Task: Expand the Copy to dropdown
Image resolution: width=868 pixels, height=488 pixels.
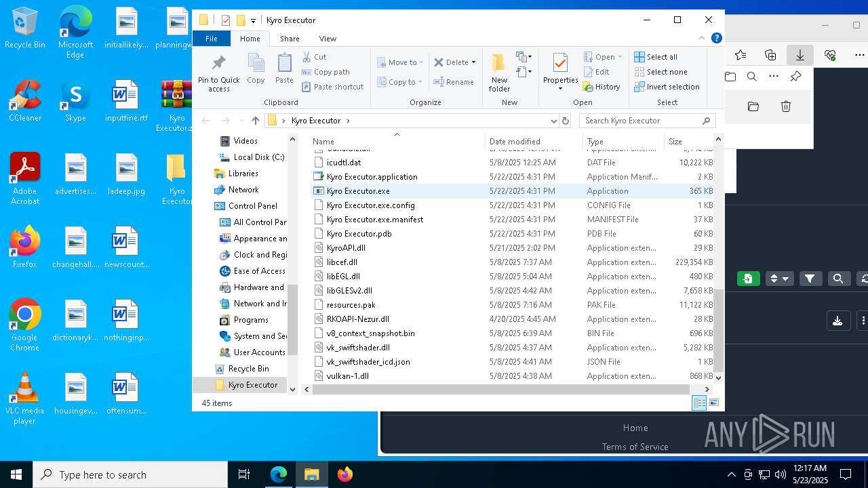Action: point(420,82)
